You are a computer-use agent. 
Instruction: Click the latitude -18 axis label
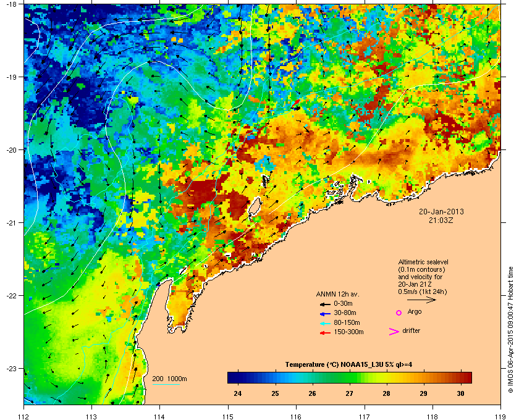click(x=11, y=4)
